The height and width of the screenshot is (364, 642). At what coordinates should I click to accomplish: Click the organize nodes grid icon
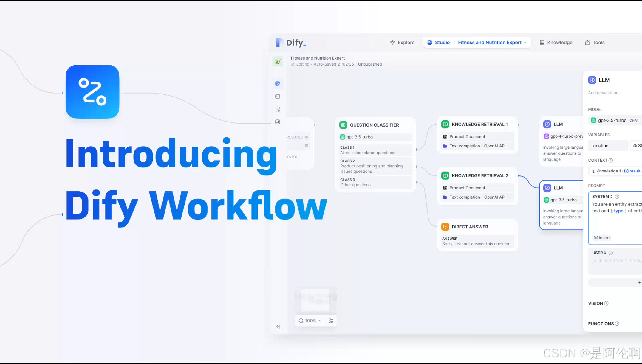[331, 321]
